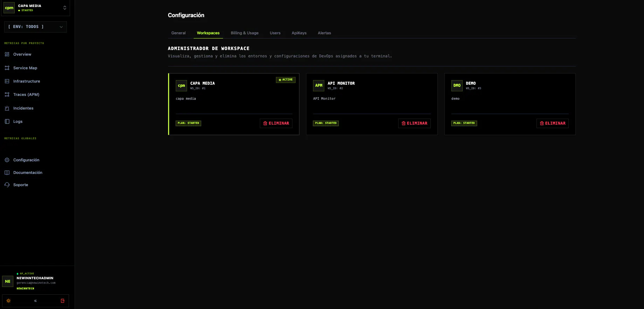Image resolution: width=644 pixels, height=309 pixels.
Task: Expand the CAPA MEDIA workspace switcher arrows
Action: pyautogui.click(x=65, y=8)
